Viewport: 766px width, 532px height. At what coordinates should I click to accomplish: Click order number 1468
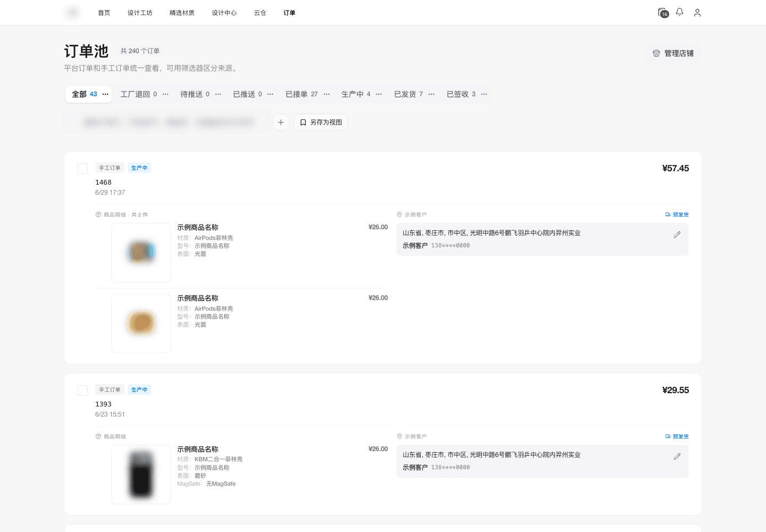(x=103, y=182)
